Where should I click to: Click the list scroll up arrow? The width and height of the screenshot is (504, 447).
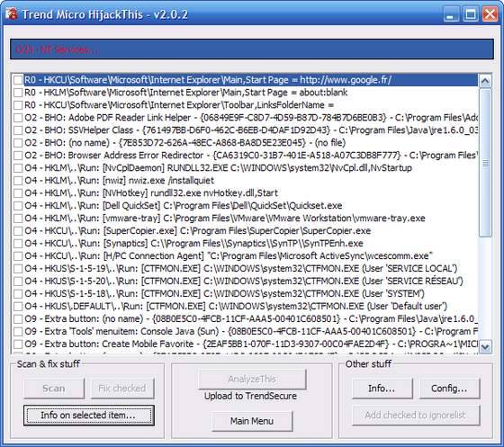click(485, 81)
